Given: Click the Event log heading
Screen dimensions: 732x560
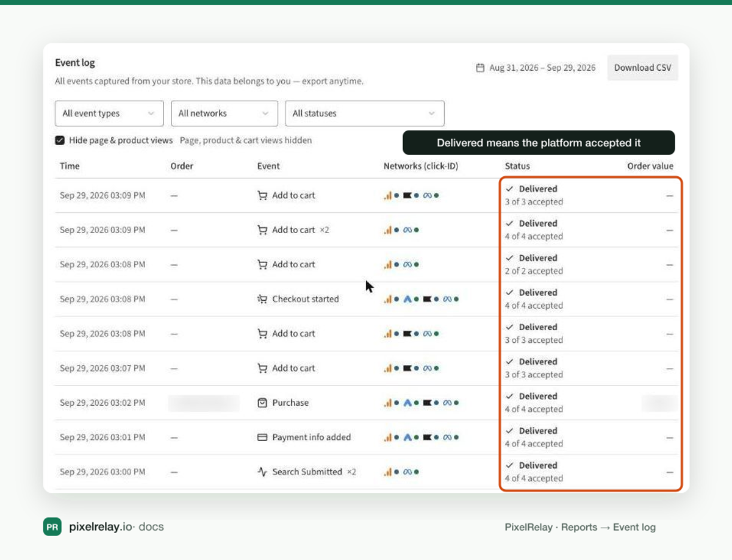Looking at the screenshot, I should click(75, 63).
